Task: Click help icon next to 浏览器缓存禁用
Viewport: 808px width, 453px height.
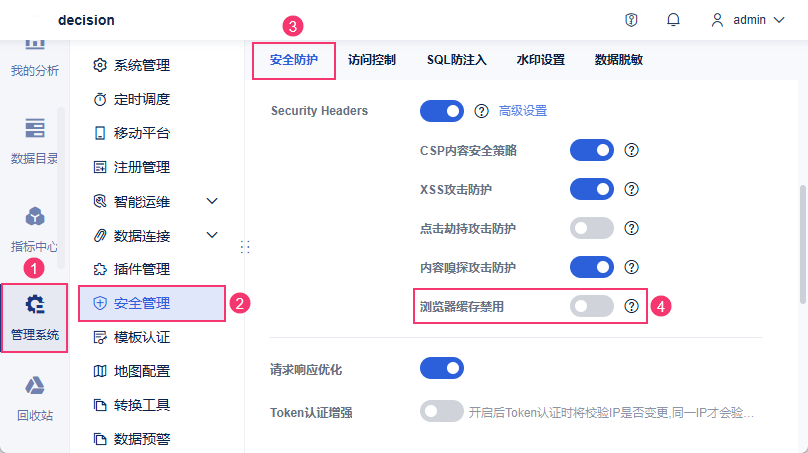Action: coord(631,306)
